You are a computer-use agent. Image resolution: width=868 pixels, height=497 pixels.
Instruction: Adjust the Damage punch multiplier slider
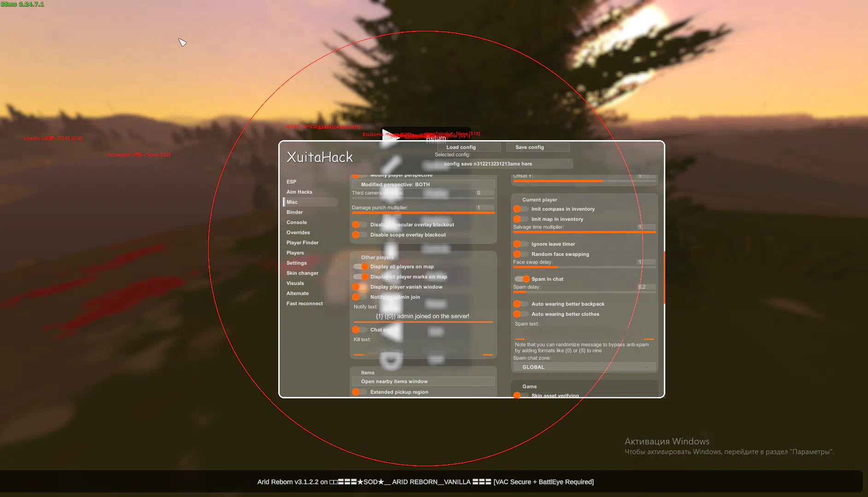[423, 213]
